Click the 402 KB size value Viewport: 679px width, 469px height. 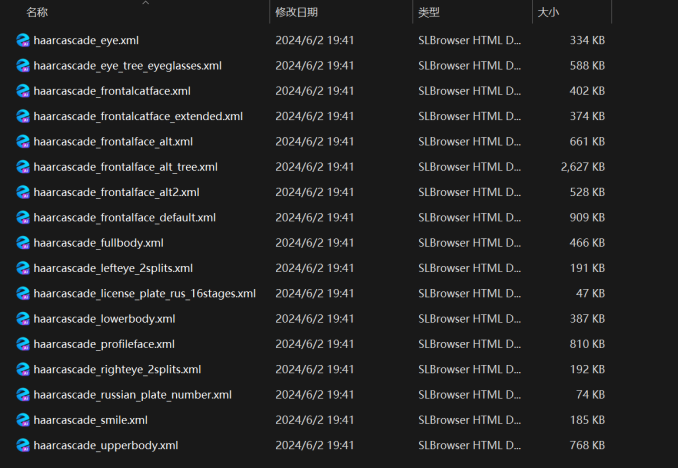pos(587,91)
